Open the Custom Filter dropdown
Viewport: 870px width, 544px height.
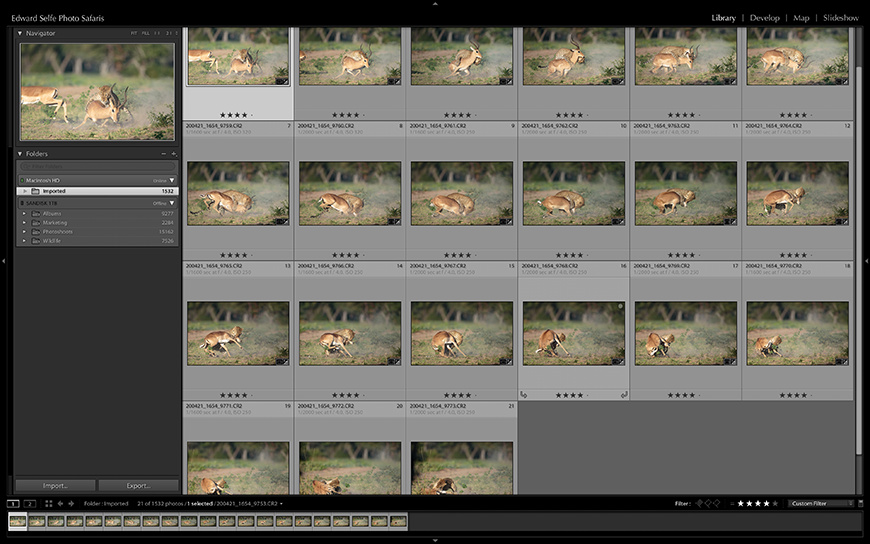coord(818,503)
